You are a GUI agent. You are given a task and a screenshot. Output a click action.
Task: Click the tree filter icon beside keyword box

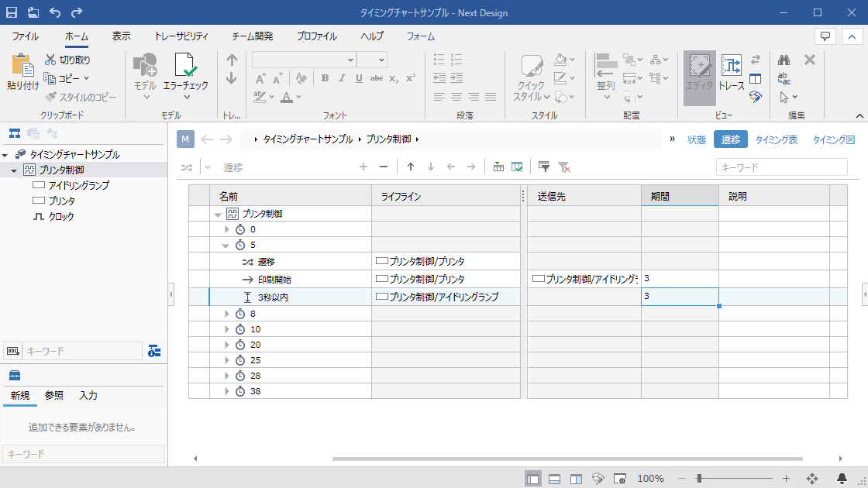[154, 351]
